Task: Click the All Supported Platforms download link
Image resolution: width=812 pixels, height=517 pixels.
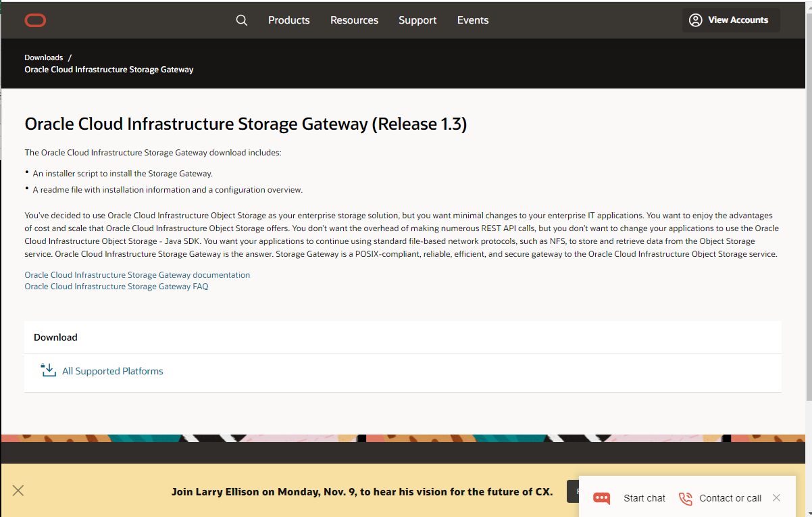Action: click(113, 371)
